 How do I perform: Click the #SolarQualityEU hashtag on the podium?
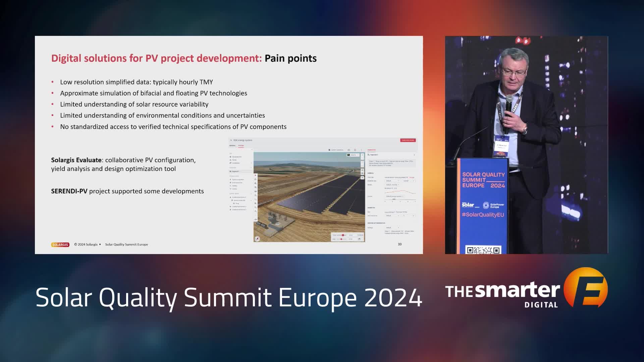pyautogui.click(x=483, y=215)
